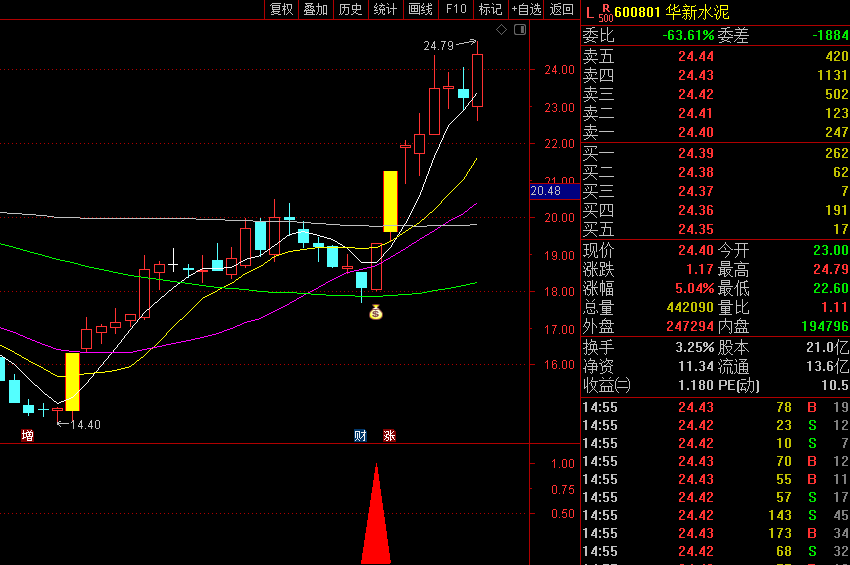This screenshot has width=850, height=565.
Task: Add stock via +自选 button
Action: point(526,9)
